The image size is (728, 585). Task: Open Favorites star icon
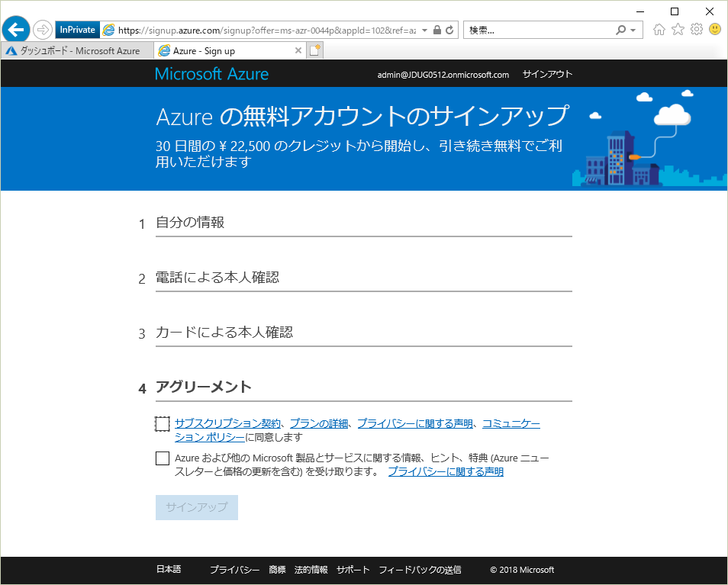[x=678, y=30]
